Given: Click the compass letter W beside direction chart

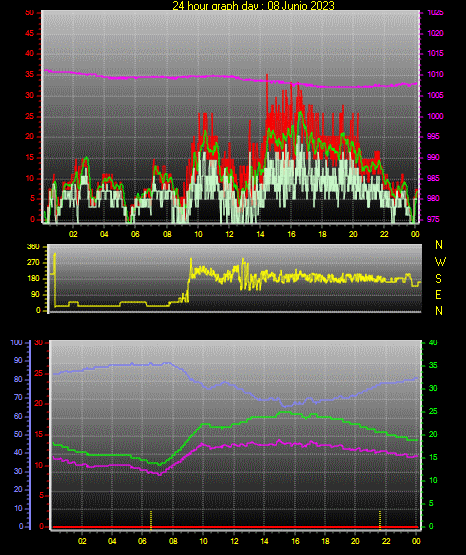Looking at the screenshot, I should coord(440,262).
